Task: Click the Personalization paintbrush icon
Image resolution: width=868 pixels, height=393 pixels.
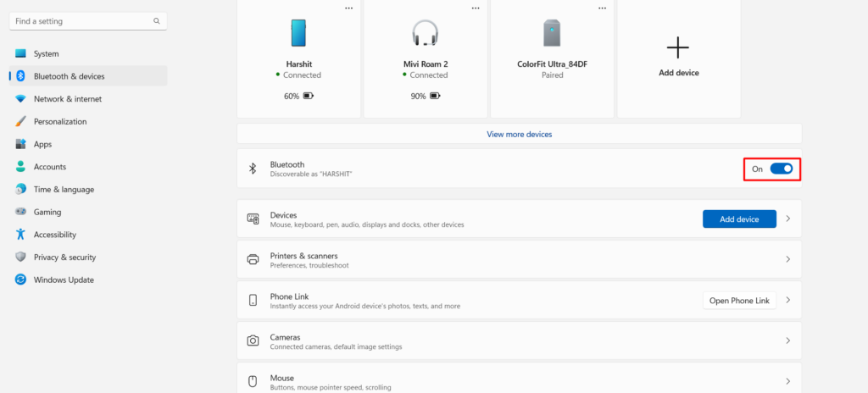Action: coord(20,121)
